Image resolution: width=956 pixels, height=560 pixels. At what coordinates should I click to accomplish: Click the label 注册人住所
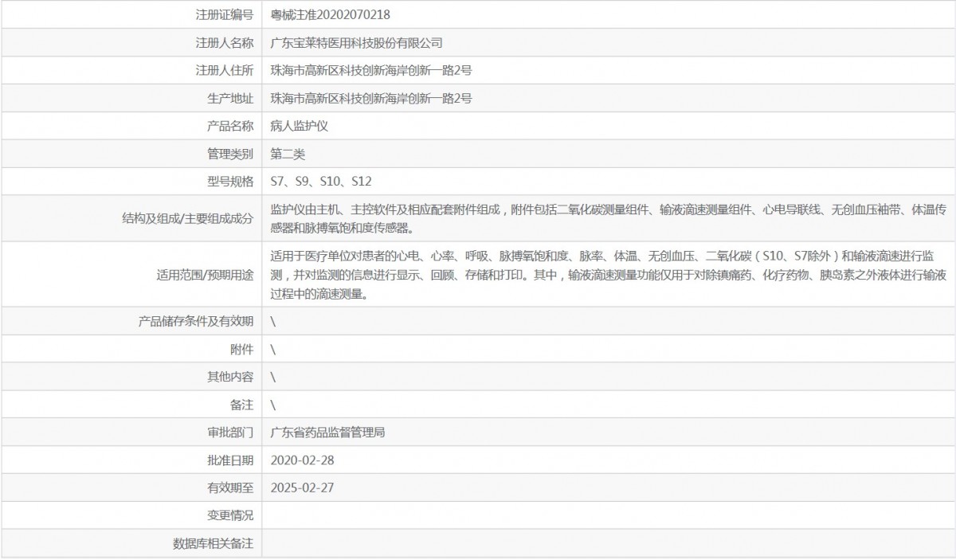(x=224, y=70)
